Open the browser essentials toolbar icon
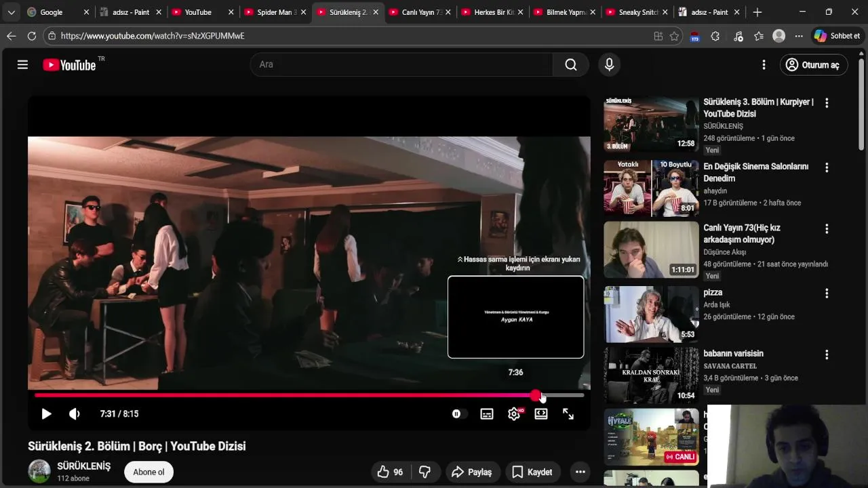868x488 pixels. tap(738, 36)
